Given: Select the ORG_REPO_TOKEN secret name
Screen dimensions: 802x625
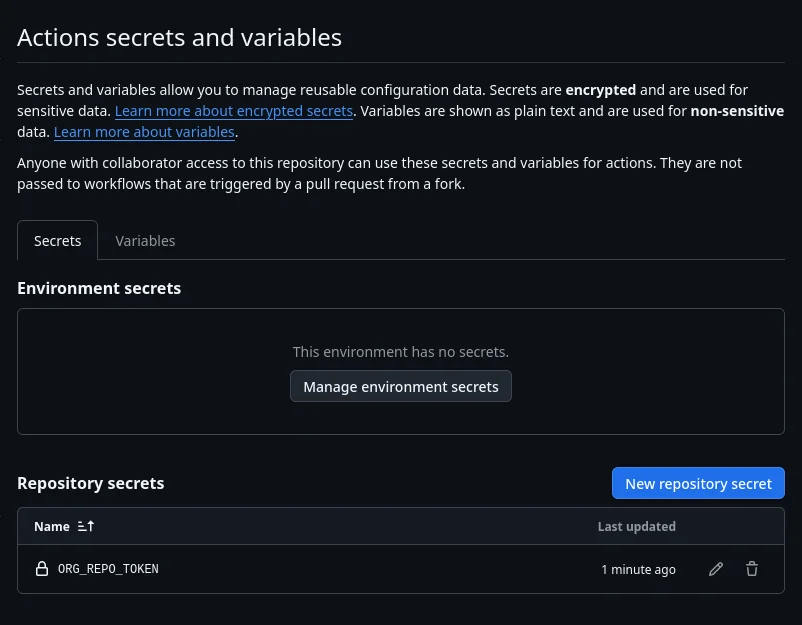Looking at the screenshot, I should pyautogui.click(x=108, y=569).
